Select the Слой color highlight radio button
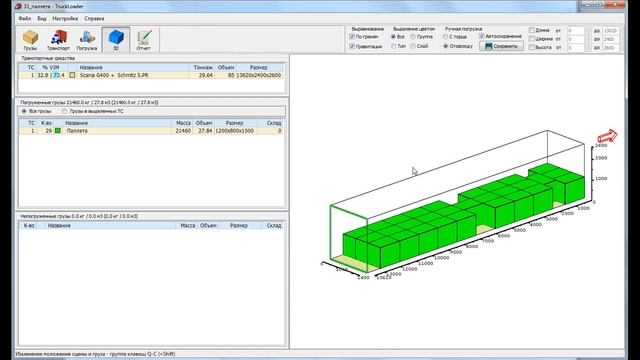The height and width of the screenshot is (360, 640). 413,46
